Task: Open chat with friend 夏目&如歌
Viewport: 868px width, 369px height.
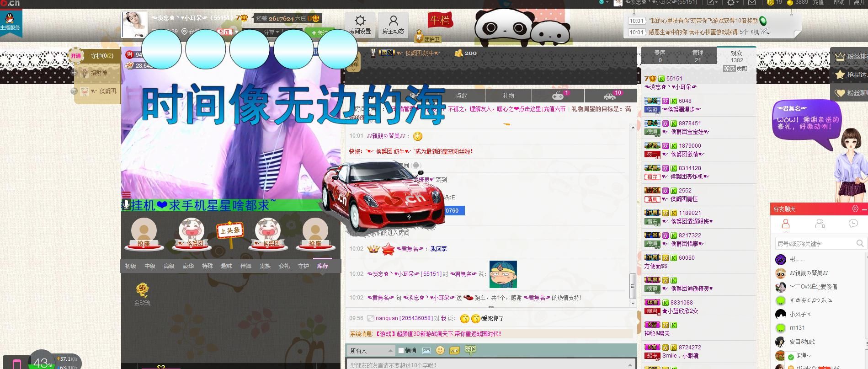Action: tap(802, 342)
